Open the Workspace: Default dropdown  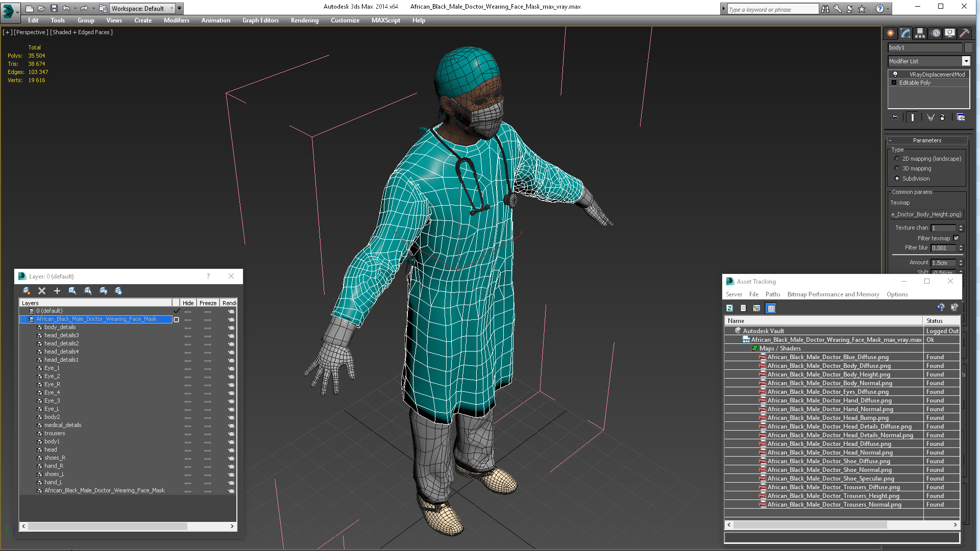142,9
